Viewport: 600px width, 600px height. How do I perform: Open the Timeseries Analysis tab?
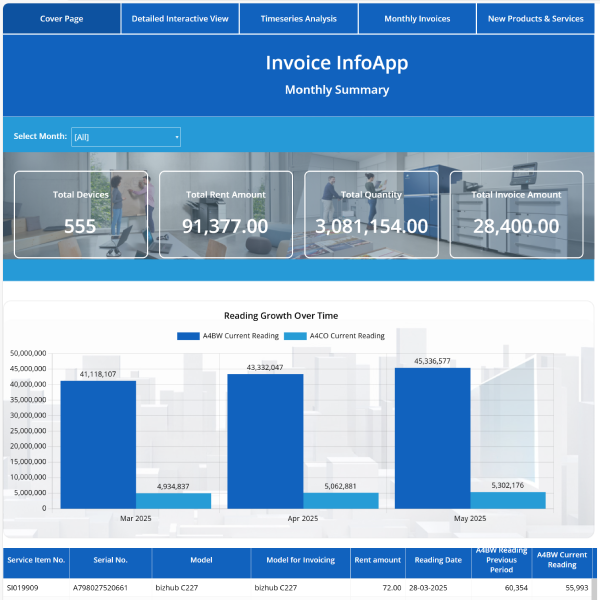(x=298, y=18)
